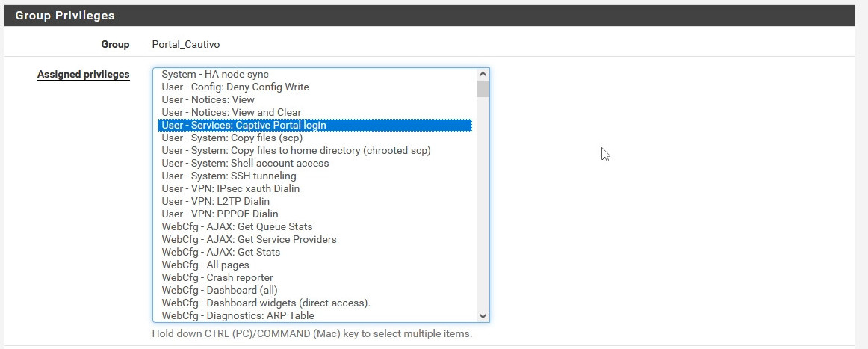Select 'User - System: Copy files (scp)'
868x349 pixels.
[232, 138]
